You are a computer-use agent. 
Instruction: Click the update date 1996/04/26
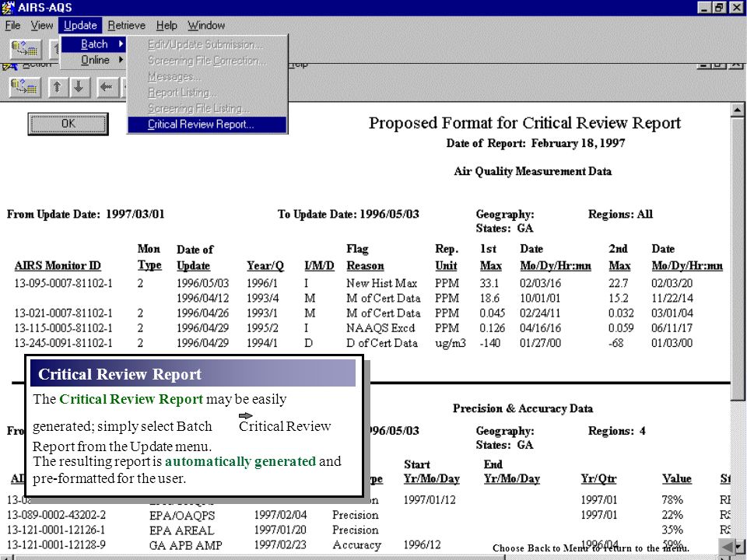point(202,313)
